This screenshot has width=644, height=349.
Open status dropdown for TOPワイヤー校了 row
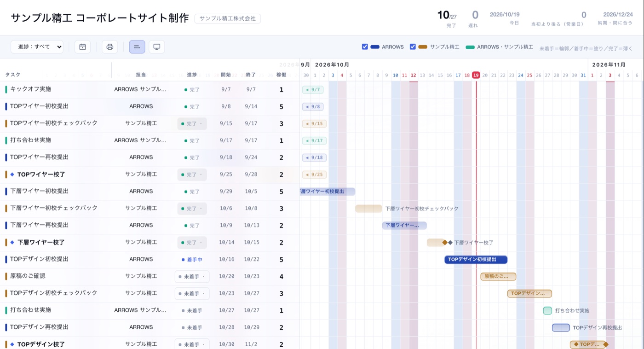click(x=192, y=175)
